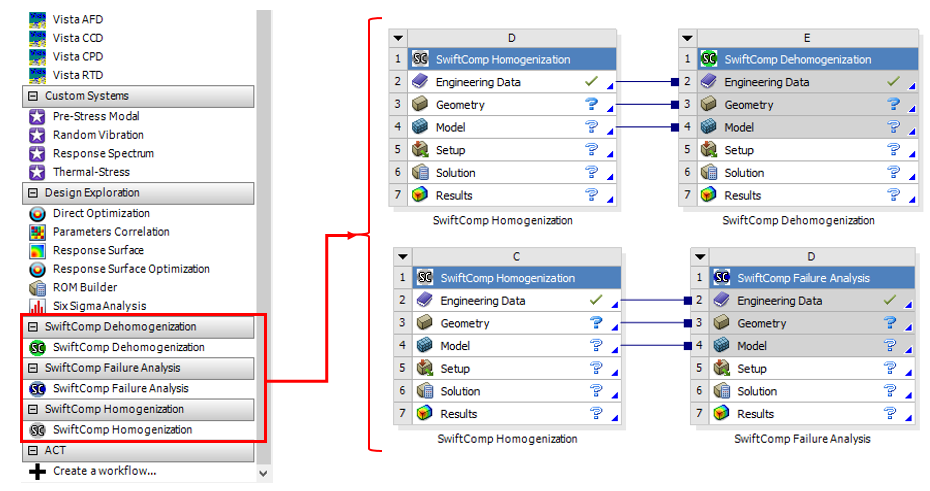Viewport: 930px width, 491px height.
Task: Click plus icon beside Create a workflow
Action: (x=37, y=471)
